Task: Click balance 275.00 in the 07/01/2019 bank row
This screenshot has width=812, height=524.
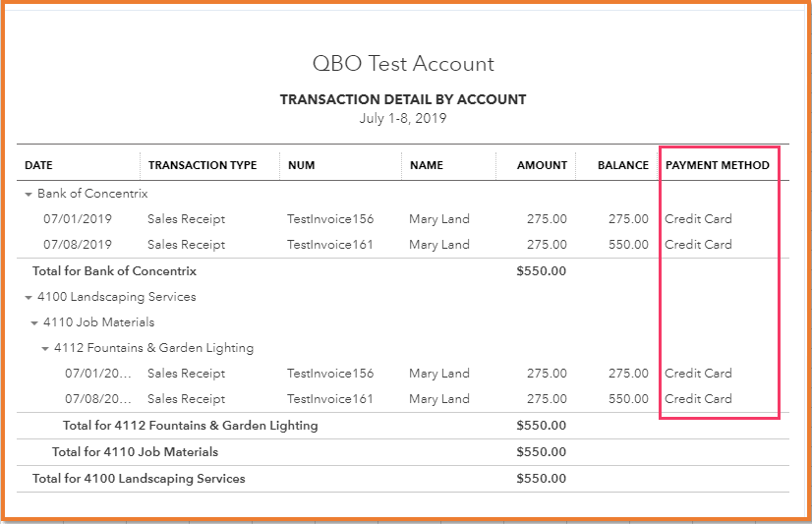Action: tap(628, 219)
